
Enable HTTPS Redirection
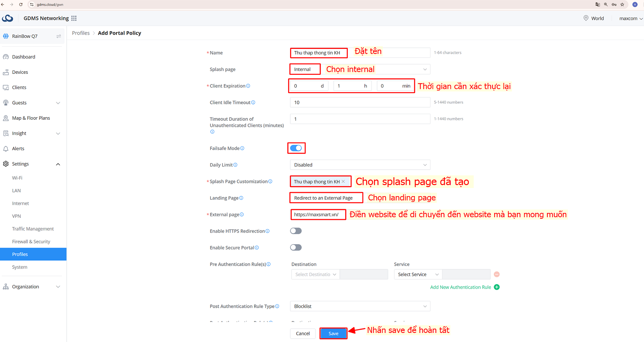[x=296, y=230]
